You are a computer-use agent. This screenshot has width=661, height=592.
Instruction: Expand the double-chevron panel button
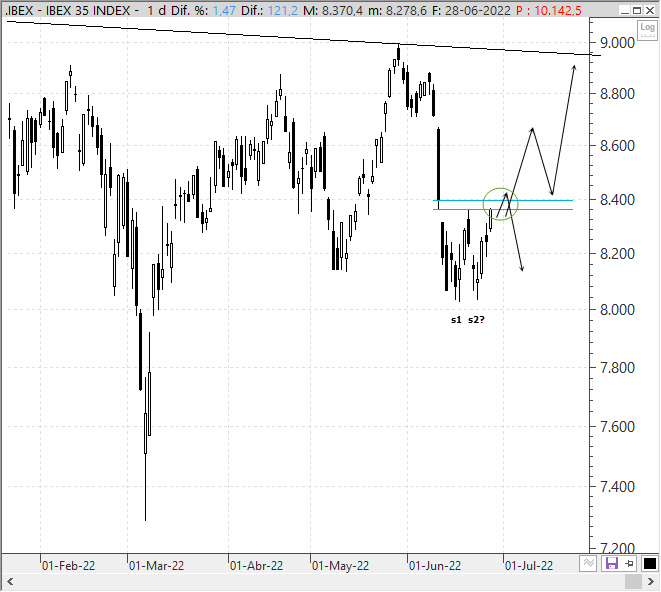(588, 563)
